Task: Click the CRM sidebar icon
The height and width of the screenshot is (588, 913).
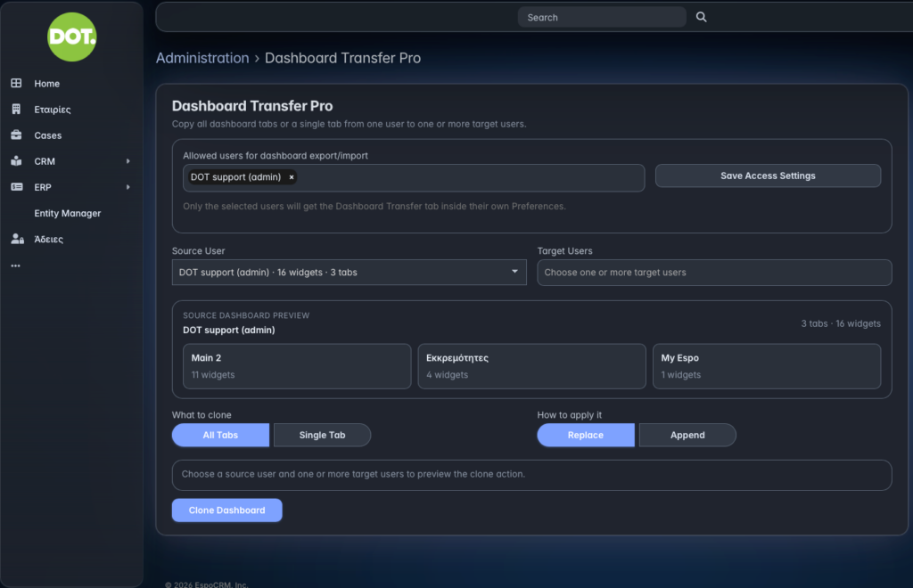Action: tap(16, 161)
